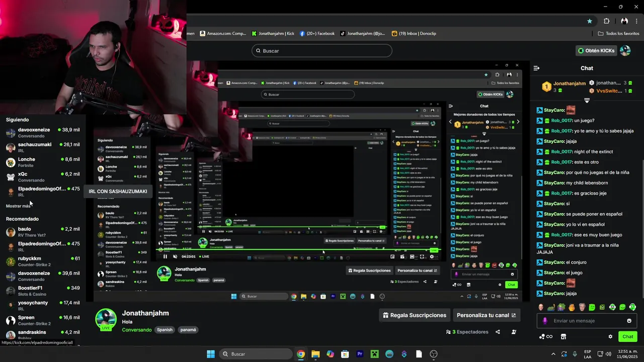
Task: Unmute the stream with the speaker icon
Action: coord(175,256)
